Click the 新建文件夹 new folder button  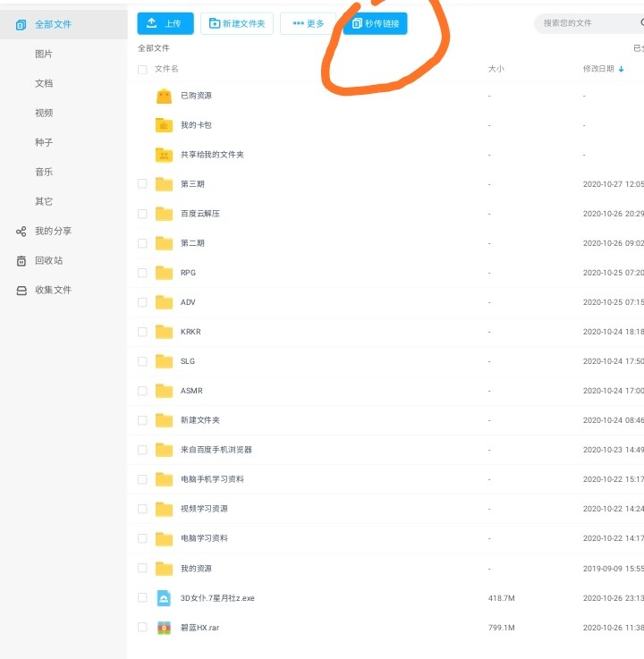point(237,24)
